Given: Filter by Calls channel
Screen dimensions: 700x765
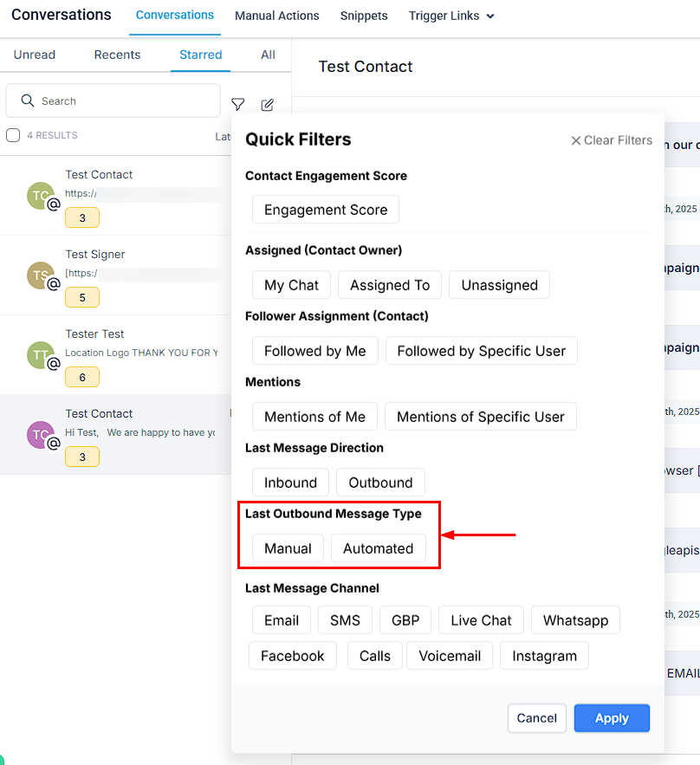Looking at the screenshot, I should click(374, 656).
